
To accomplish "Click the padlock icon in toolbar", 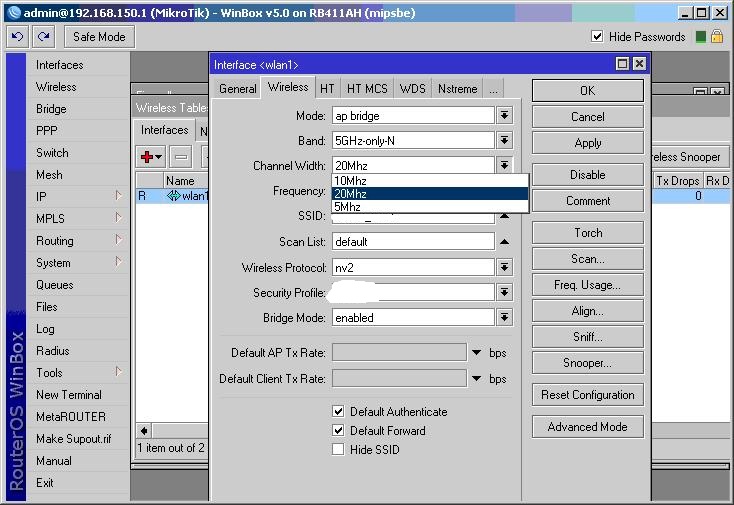I will [x=717, y=37].
